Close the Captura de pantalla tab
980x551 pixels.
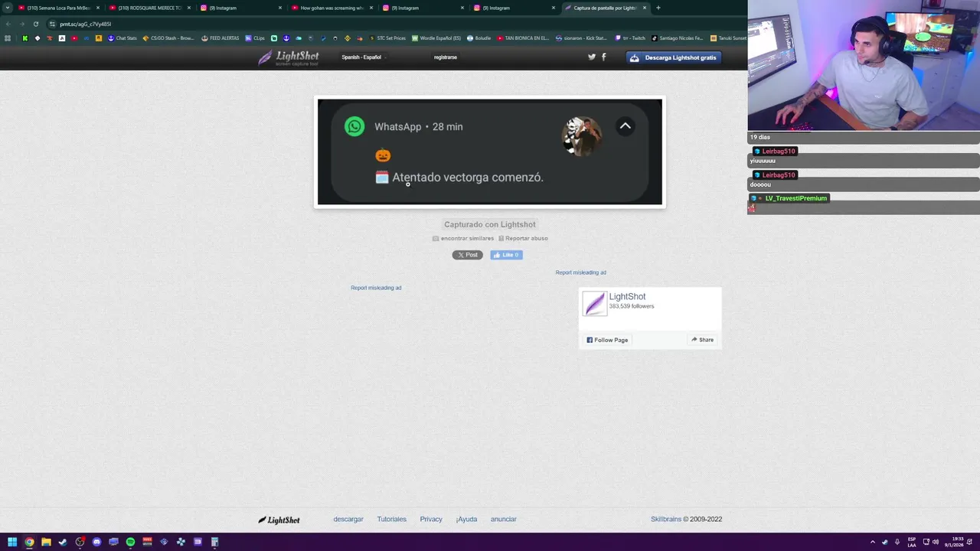click(645, 8)
